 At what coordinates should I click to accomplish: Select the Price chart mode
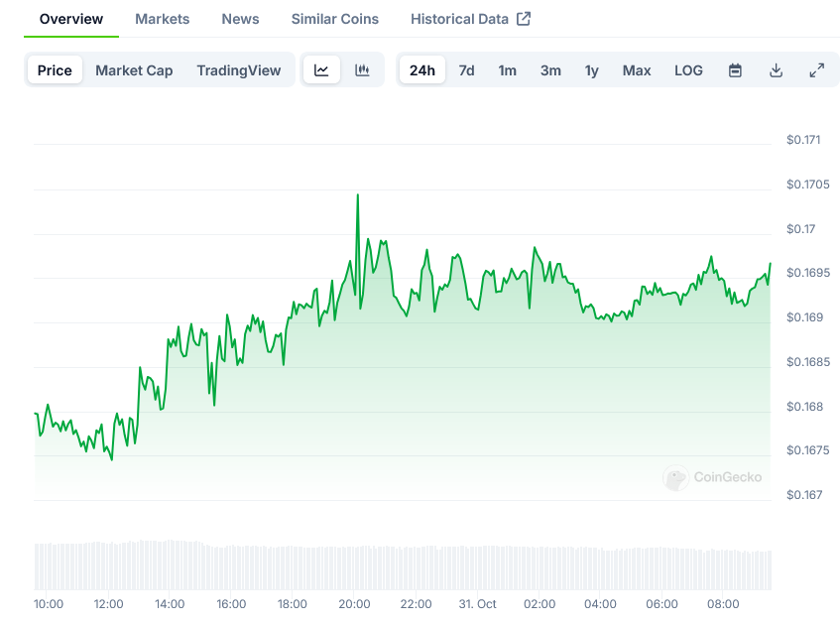[55, 70]
